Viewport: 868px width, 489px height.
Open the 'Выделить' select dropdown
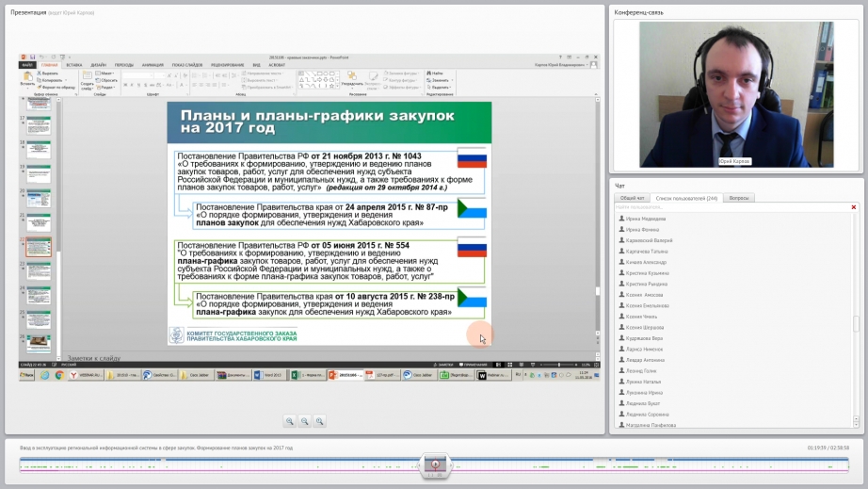[440, 88]
